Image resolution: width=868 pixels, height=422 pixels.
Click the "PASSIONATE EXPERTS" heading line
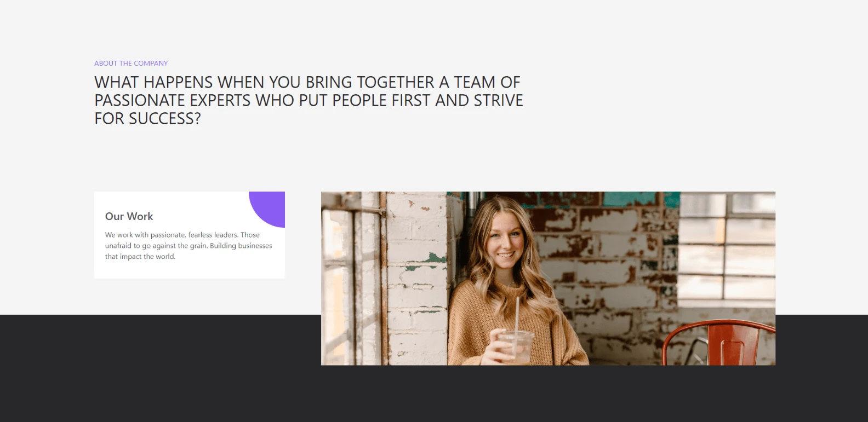click(x=309, y=100)
